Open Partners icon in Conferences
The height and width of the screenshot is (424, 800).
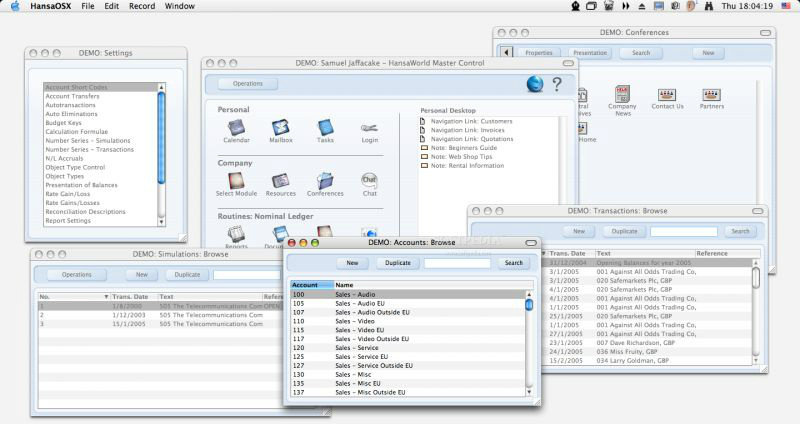pos(711,94)
